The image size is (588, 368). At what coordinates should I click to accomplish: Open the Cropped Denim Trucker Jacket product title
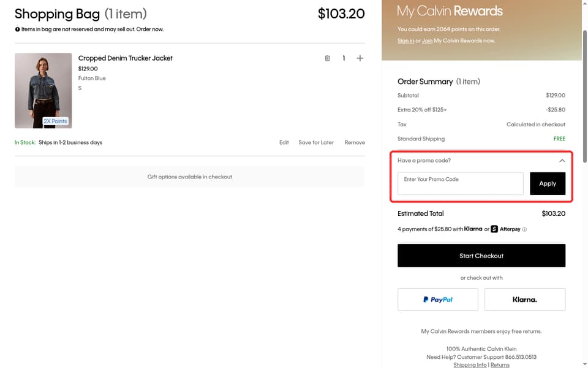point(125,58)
